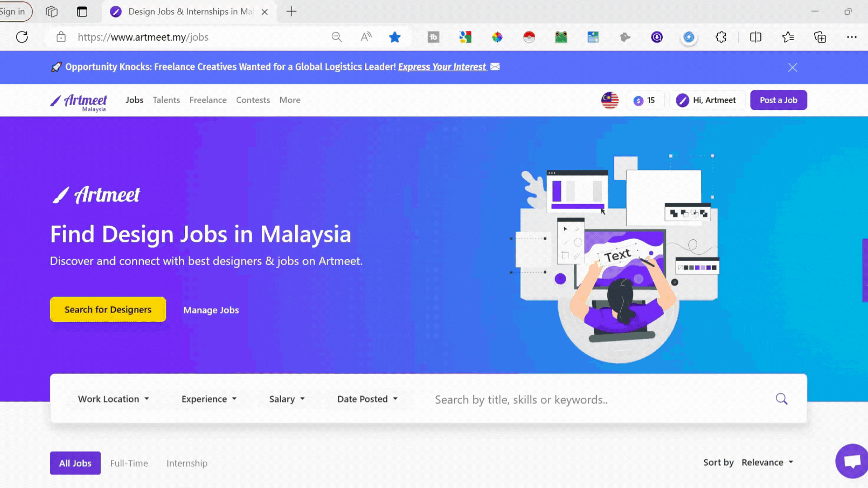Open the chat support bubble
Image resolution: width=868 pixels, height=488 pixels.
(852, 461)
